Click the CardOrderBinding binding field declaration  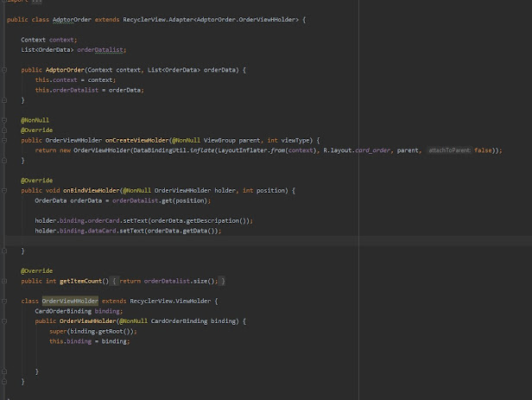(x=78, y=311)
